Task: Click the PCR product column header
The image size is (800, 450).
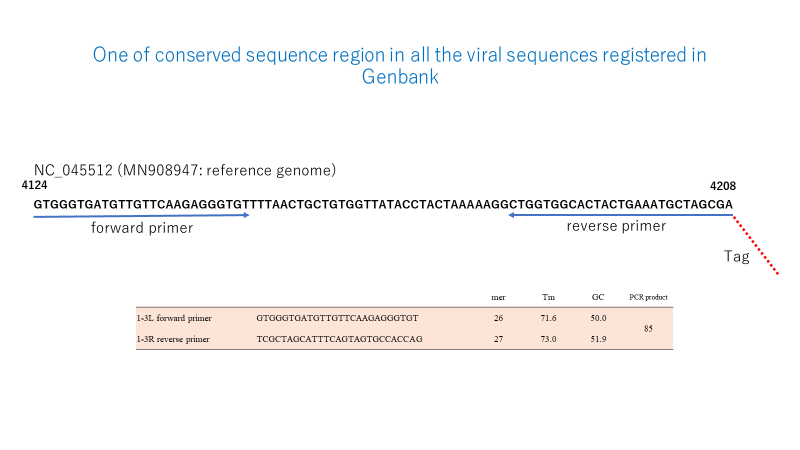Action: coord(648,297)
